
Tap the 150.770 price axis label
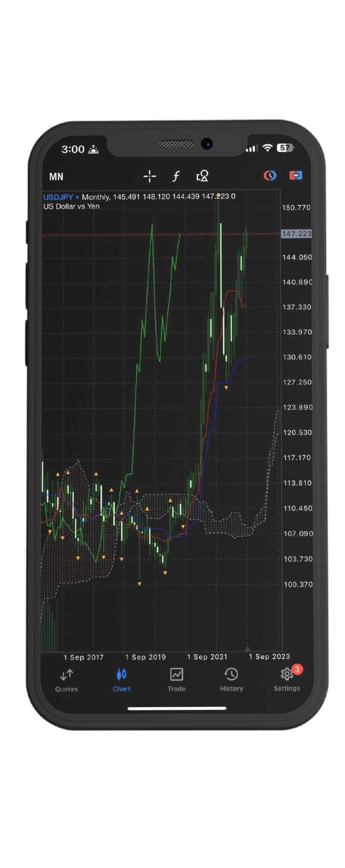point(296,207)
